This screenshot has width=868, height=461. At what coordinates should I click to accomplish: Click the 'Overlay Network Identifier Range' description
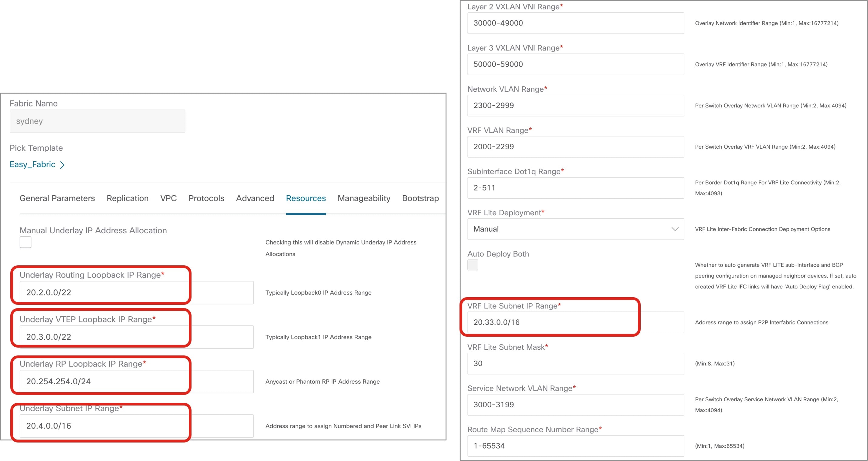(x=767, y=23)
